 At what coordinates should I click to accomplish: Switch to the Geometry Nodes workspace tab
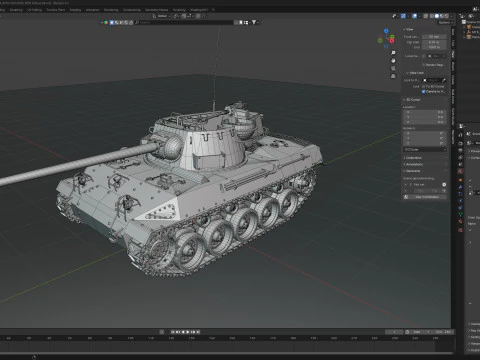[x=156, y=10]
